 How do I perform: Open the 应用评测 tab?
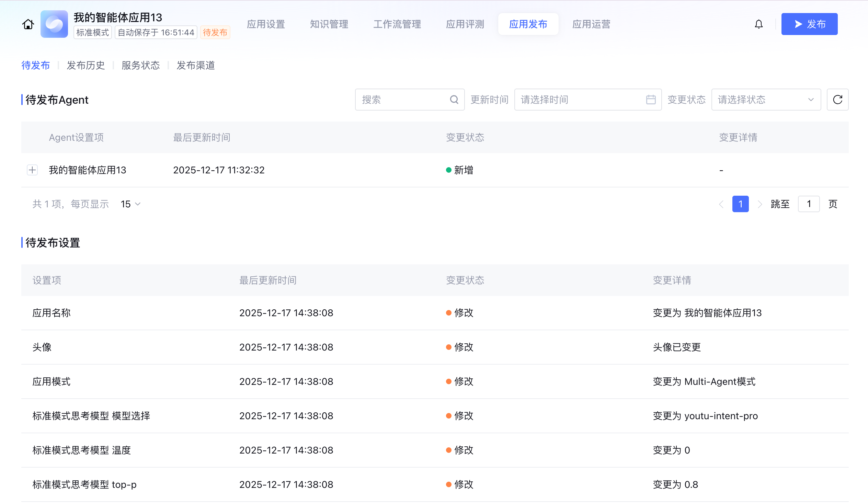[465, 24]
